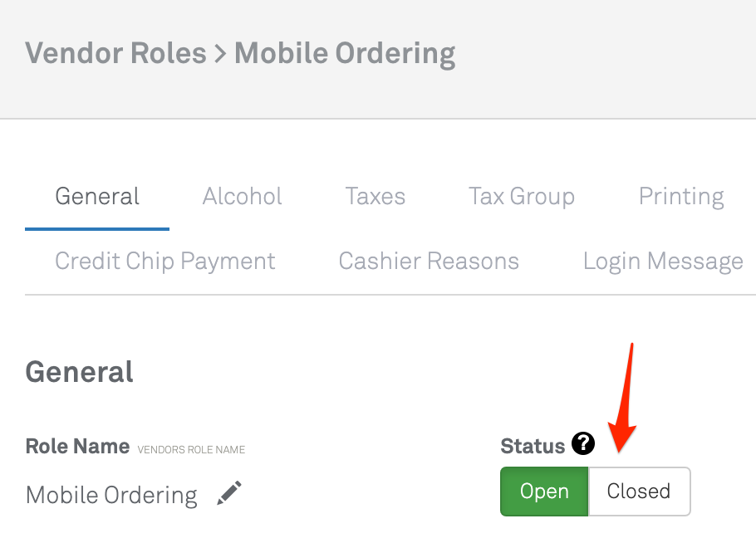Open the Status help question mark

pos(583,446)
